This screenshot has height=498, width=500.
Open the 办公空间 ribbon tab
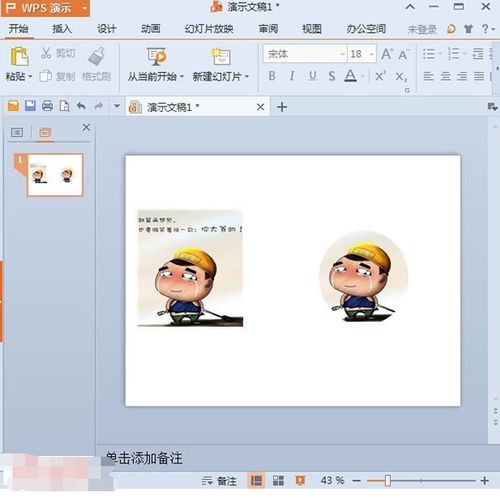366,29
